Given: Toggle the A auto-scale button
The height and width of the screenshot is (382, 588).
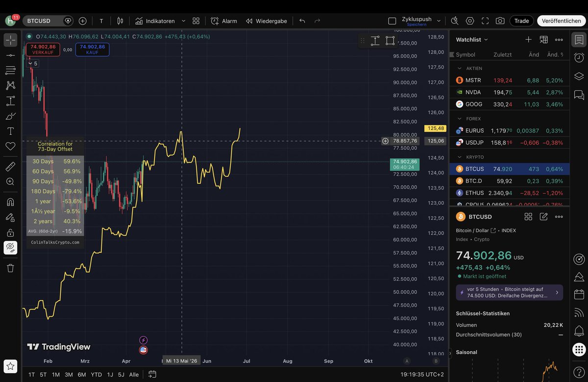Looking at the screenshot, I should (407, 361).
